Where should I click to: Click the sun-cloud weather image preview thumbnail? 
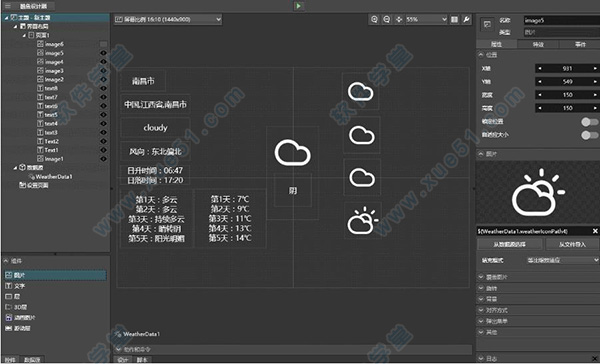click(x=538, y=192)
